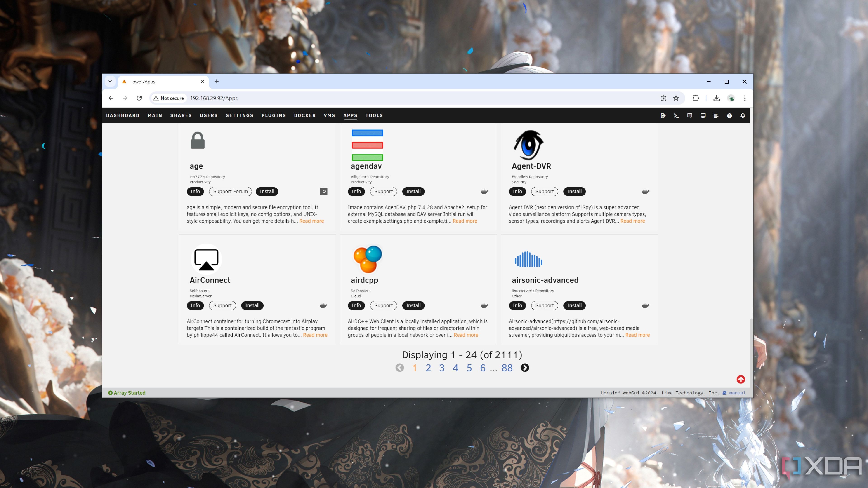This screenshot has width=868, height=488.
Task: Click Support button for AirConnect
Action: pyautogui.click(x=222, y=305)
